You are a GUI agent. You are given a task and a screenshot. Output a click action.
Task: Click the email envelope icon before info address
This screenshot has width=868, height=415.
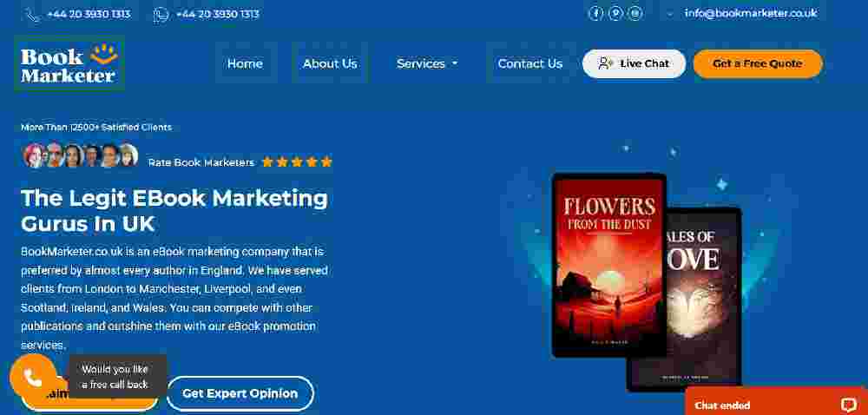point(671,14)
